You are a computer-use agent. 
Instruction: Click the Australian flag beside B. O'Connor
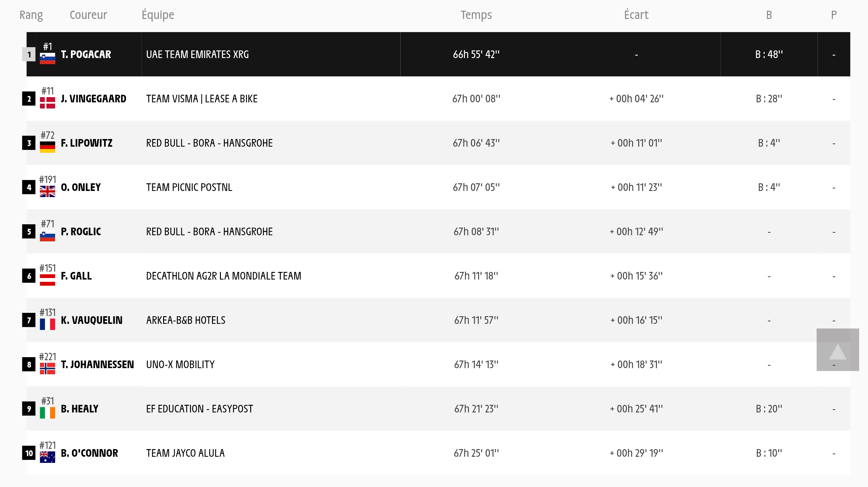click(48, 457)
